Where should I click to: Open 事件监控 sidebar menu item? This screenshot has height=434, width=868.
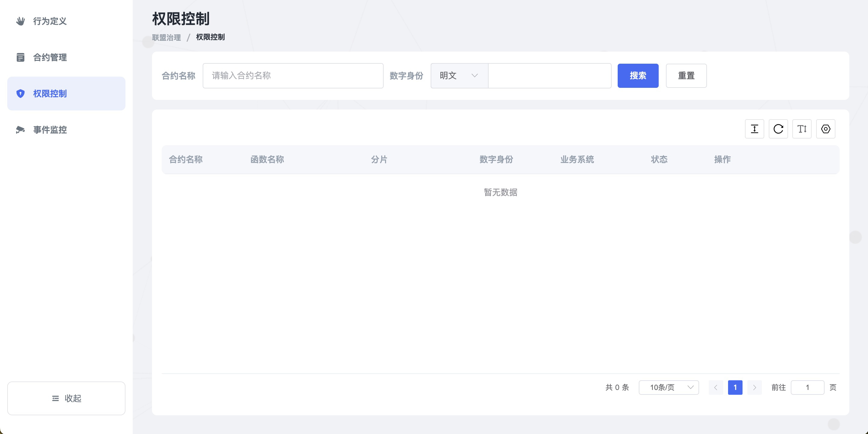50,130
